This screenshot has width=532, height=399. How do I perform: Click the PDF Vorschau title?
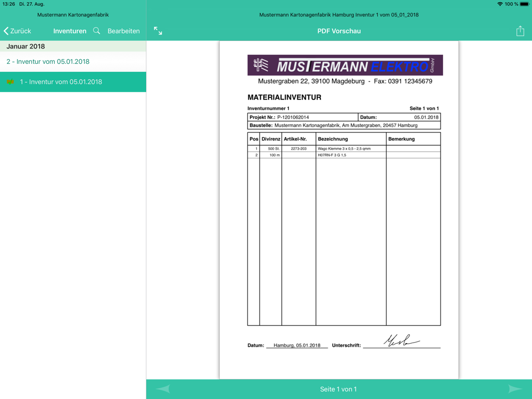click(x=339, y=31)
